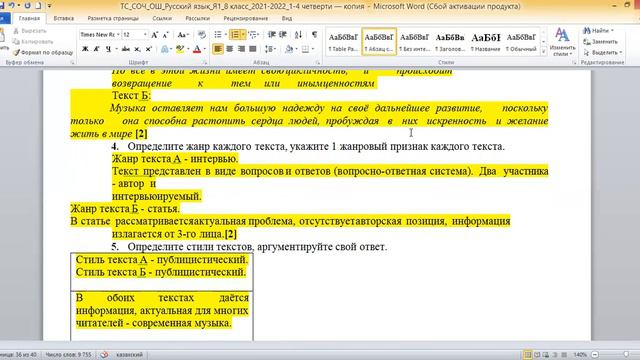Copy selection (Копировать)
Screen dimensions: 640x360
pos(33,42)
